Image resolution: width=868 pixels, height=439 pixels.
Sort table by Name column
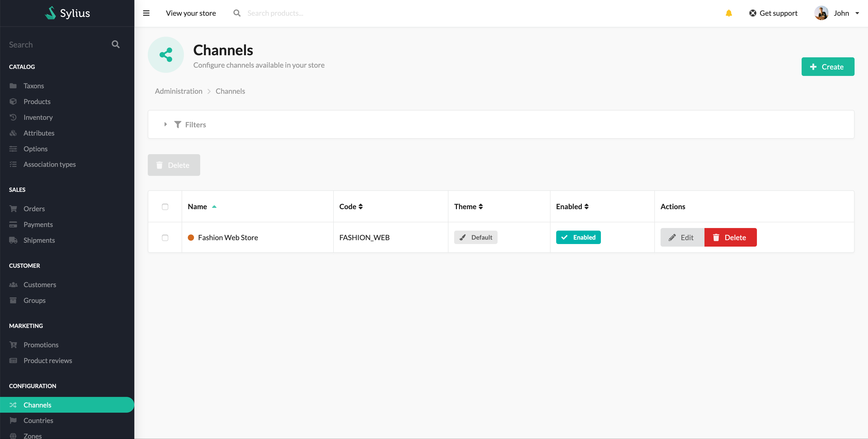(202, 207)
